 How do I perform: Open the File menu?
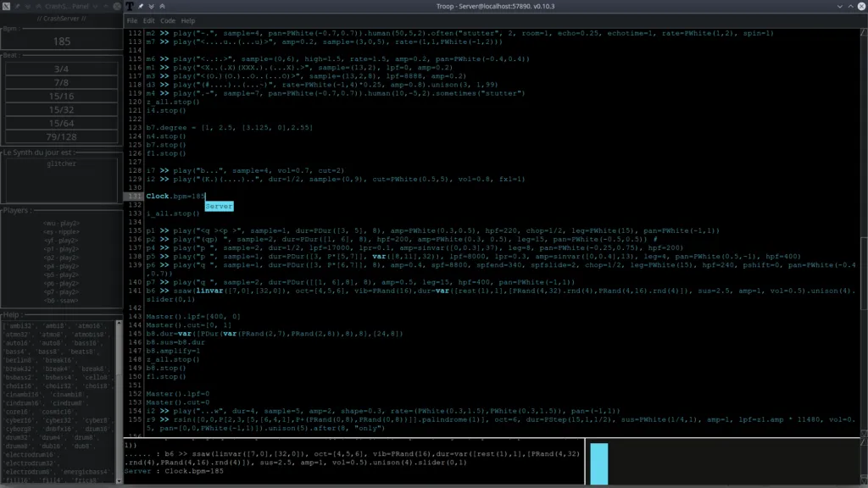tap(131, 21)
